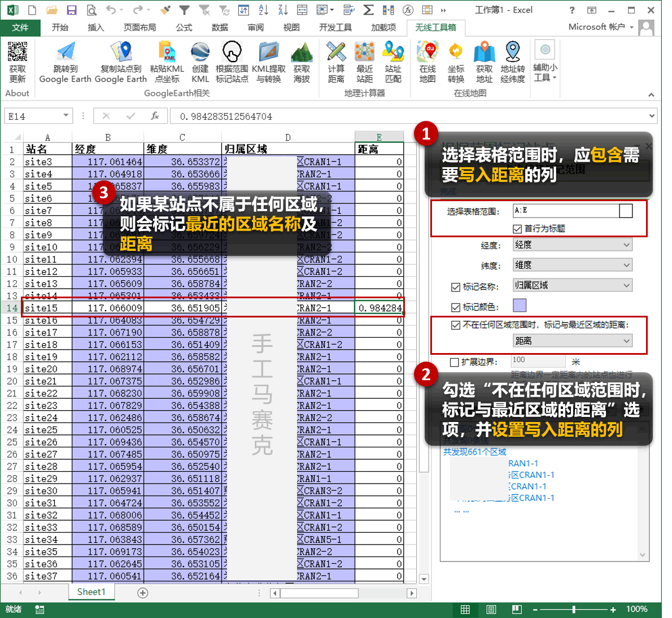
Task: Open the 距离 column dropdown
Action: tap(572, 341)
